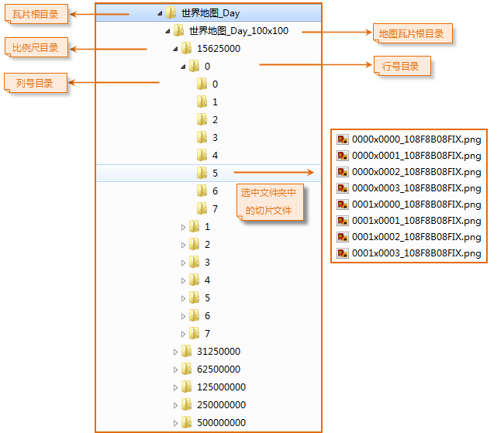Select file 0000x0002_108F8B08FIX.png
This screenshot has height=433, width=504.
click(x=416, y=172)
